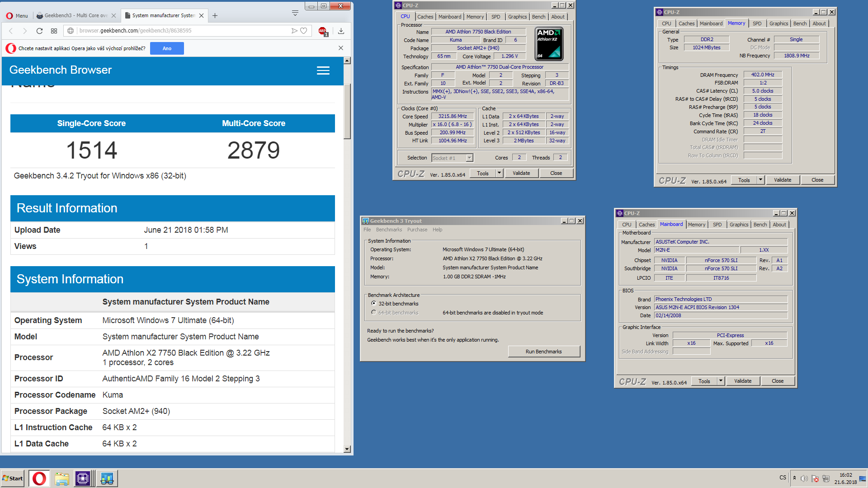Image resolution: width=868 pixels, height=488 pixels.
Task: Open Windows Explorer from taskbar
Action: coord(62,478)
